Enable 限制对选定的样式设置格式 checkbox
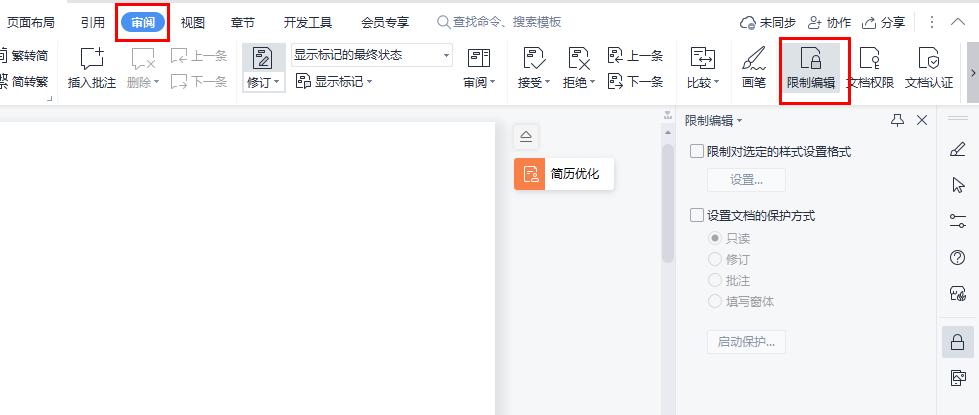Image resolution: width=979 pixels, height=415 pixels. [697, 152]
